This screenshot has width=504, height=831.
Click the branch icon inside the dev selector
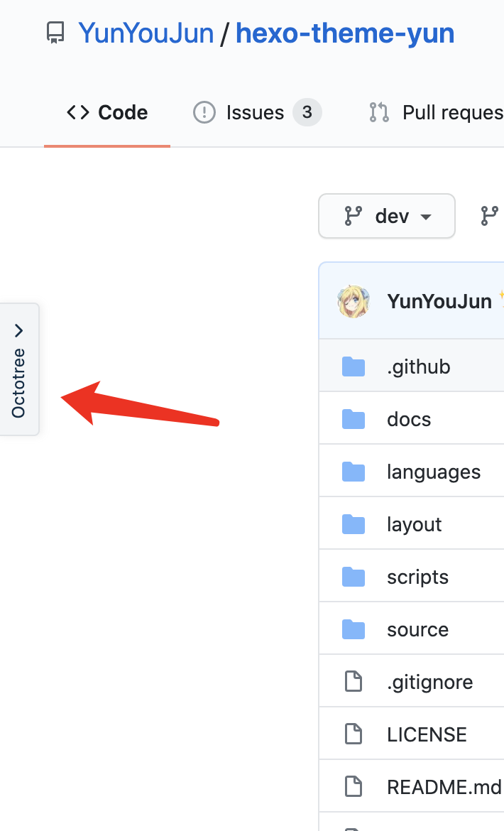[x=353, y=216]
